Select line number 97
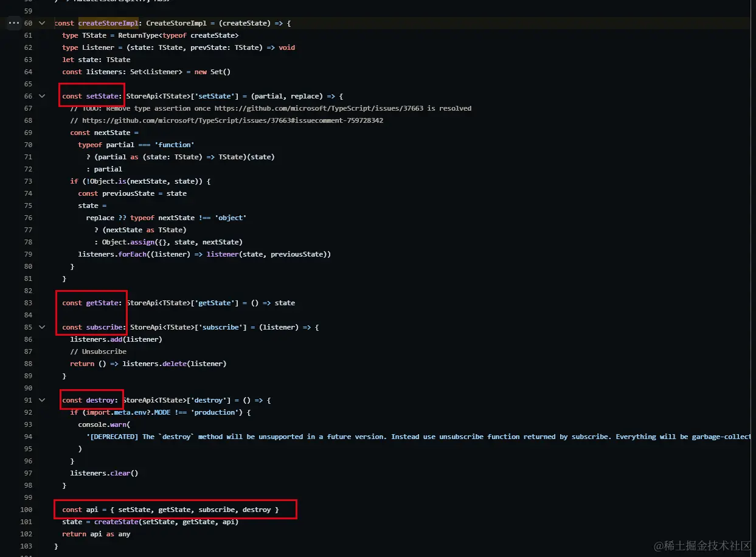The width and height of the screenshot is (756, 557). point(29,473)
